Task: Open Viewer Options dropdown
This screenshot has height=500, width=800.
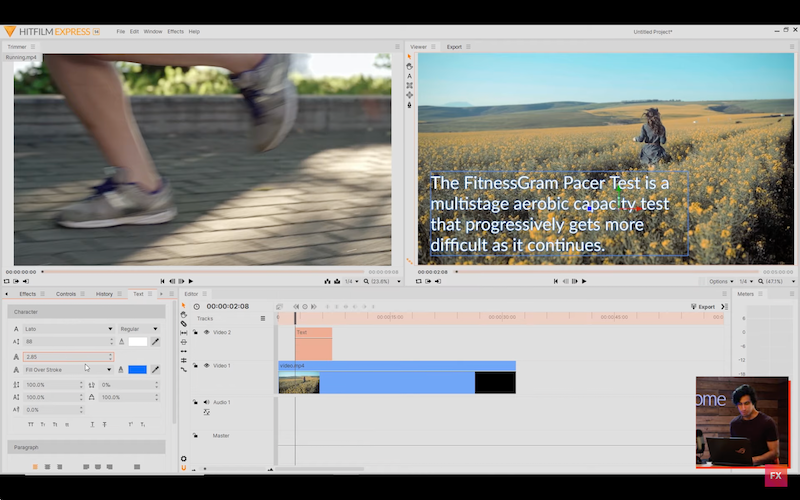Action: pyautogui.click(x=721, y=282)
